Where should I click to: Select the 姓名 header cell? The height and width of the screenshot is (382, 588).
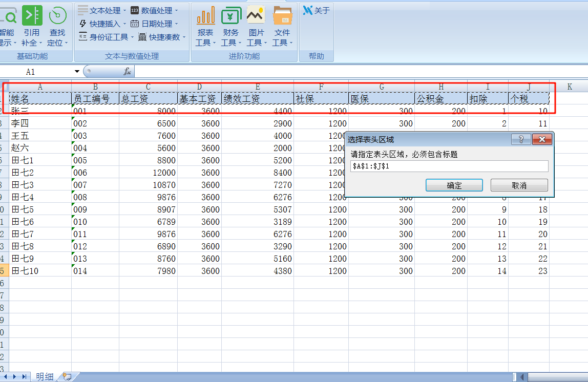click(x=40, y=99)
